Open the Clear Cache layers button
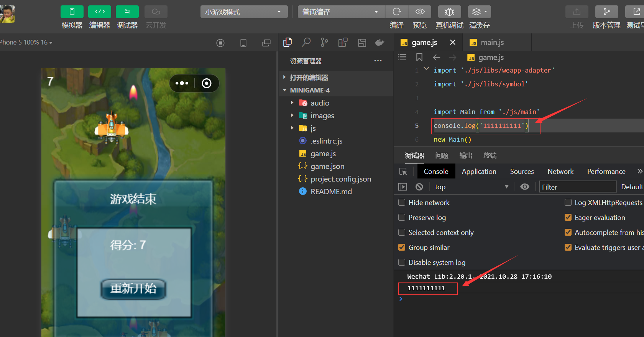This screenshot has height=337, width=644. [479, 12]
